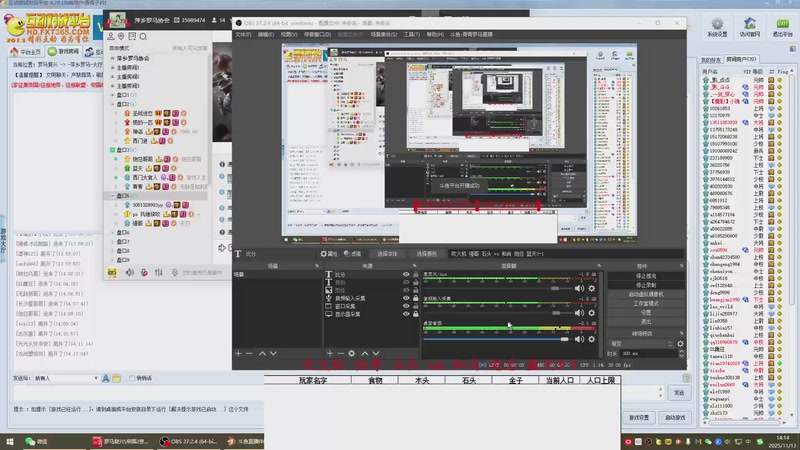Click 退出平台 exit icon

point(782,27)
